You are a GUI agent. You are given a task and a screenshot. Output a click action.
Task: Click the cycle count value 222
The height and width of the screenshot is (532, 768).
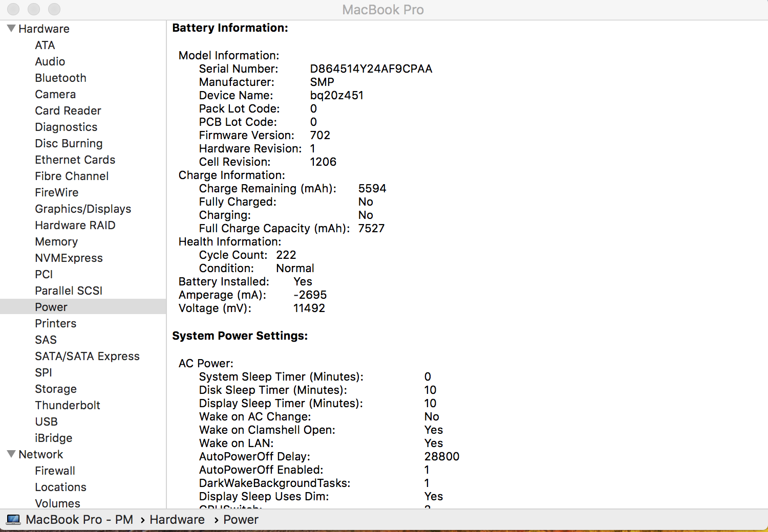coord(286,255)
